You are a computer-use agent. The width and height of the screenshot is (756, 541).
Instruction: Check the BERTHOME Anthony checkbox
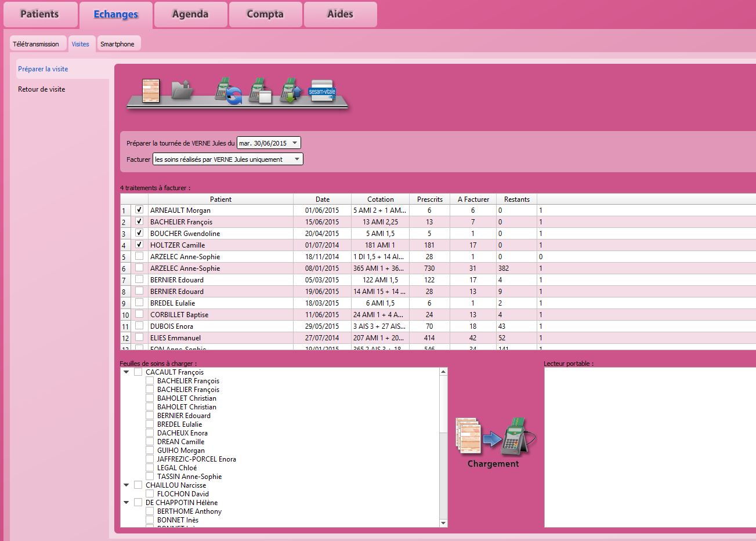(150, 511)
